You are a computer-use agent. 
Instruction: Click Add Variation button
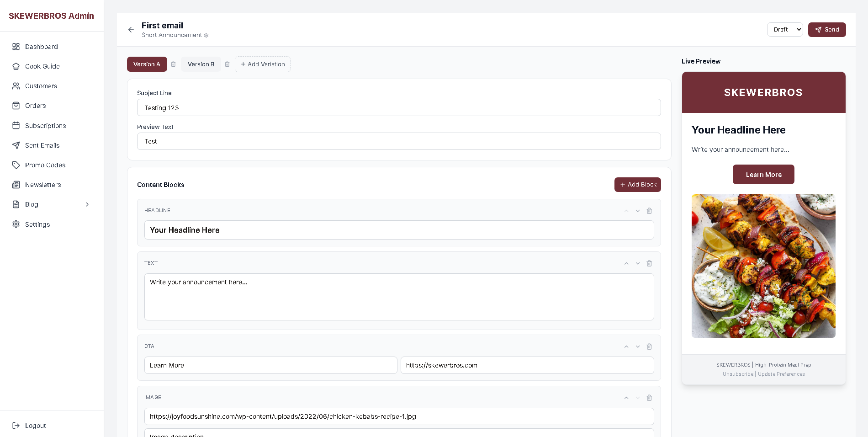pyautogui.click(x=263, y=64)
